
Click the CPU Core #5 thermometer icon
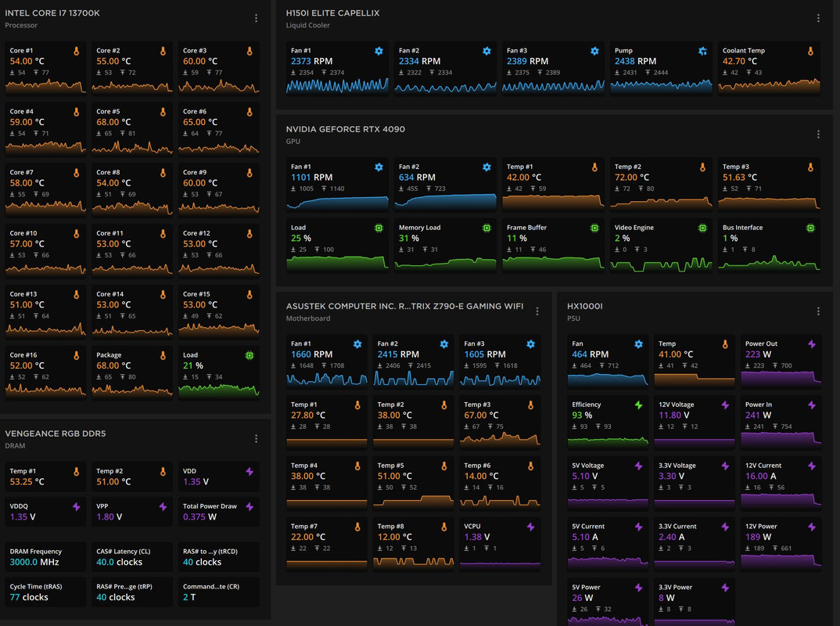pyautogui.click(x=163, y=112)
